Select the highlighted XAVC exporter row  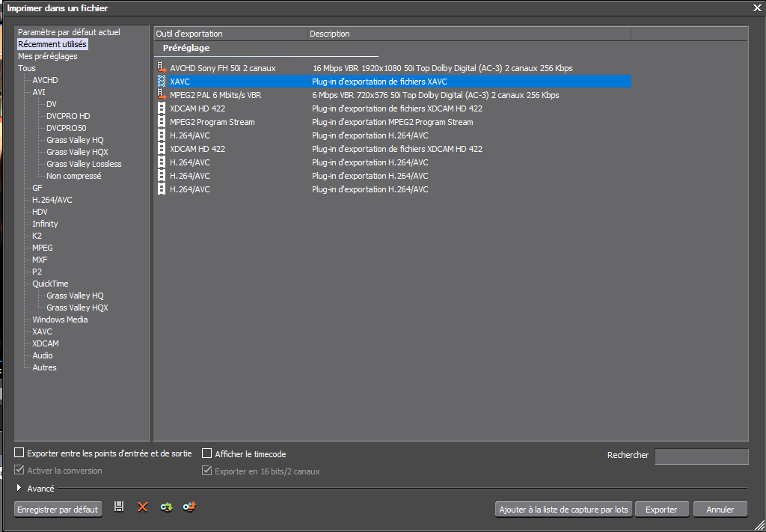coord(393,82)
